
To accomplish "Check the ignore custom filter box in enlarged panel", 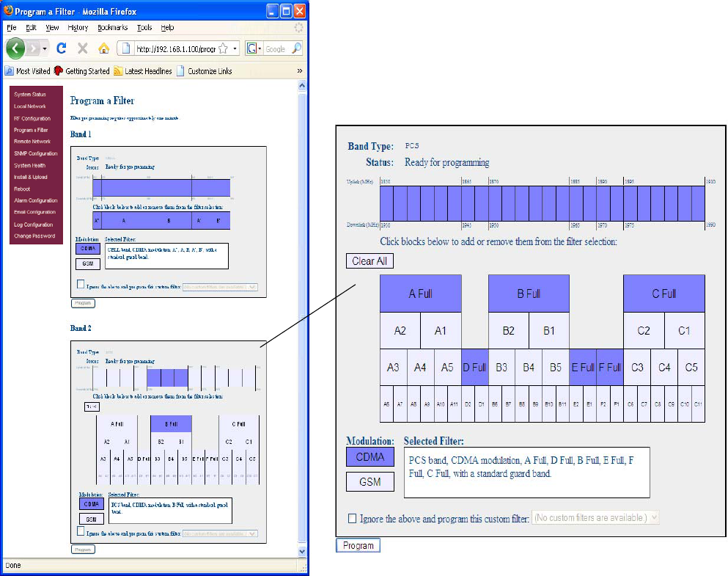I will pos(353,518).
